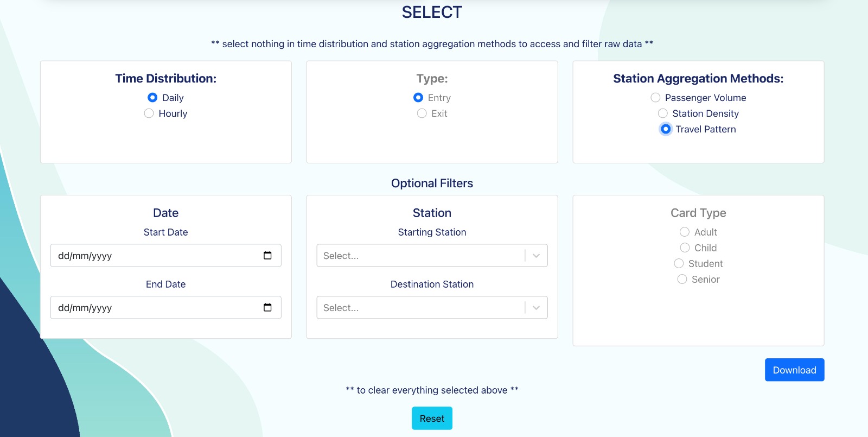868x437 pixels.
Task: Click the Download button
Action: coord(794,370)
